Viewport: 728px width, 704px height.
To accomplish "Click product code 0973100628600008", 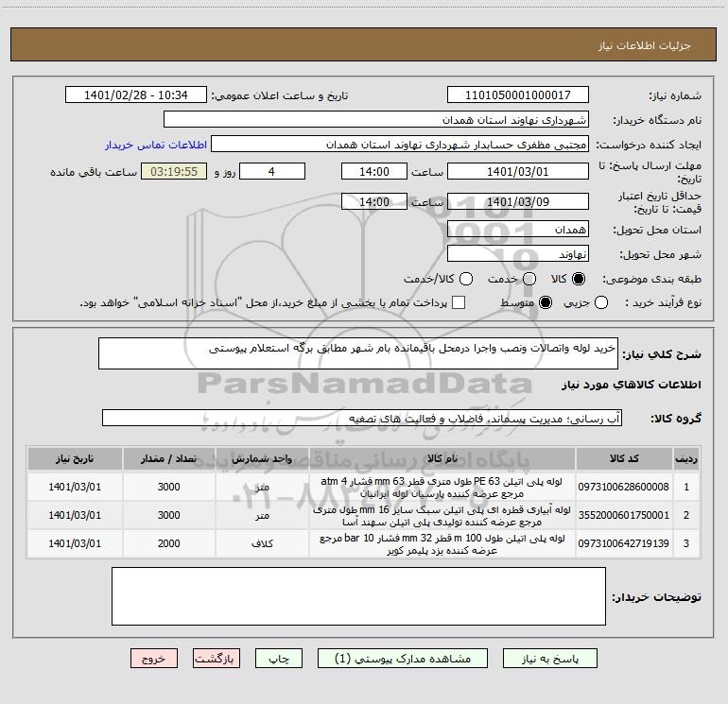I will point(624,487).
